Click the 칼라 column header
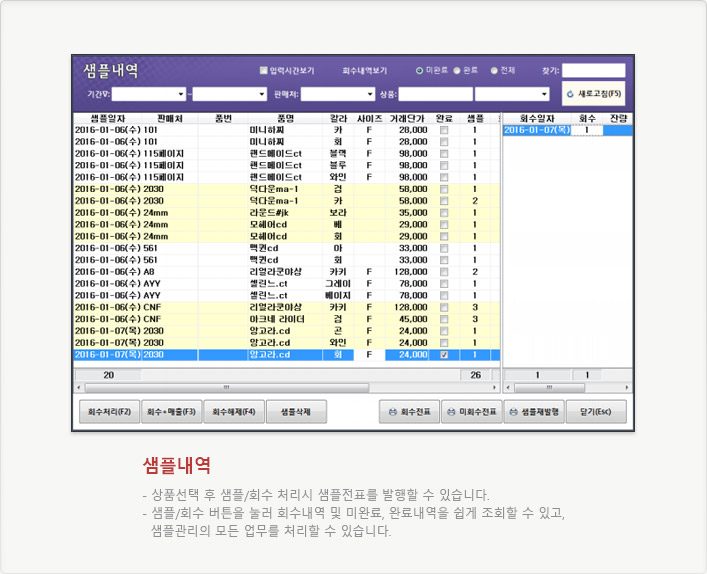 click(x=338, y=119)
